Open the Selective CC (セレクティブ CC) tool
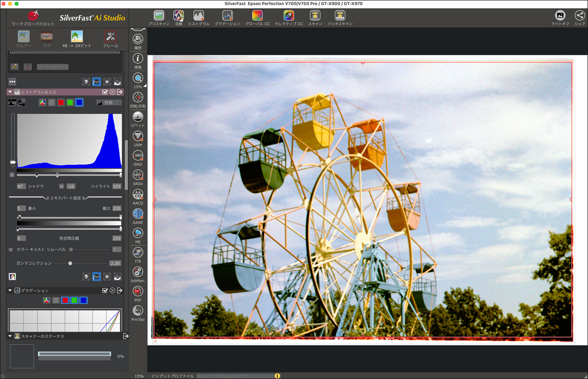 (x=289, y=15)
